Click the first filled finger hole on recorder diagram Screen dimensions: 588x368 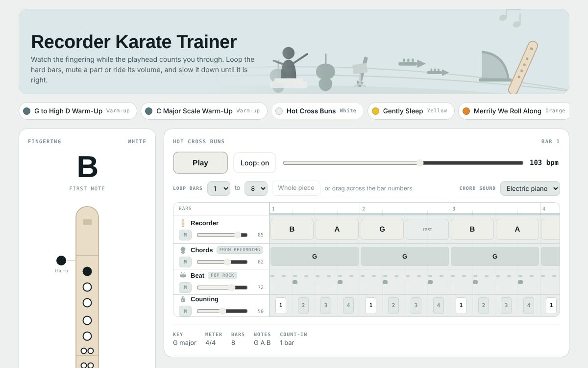click(x=87, y=271)
